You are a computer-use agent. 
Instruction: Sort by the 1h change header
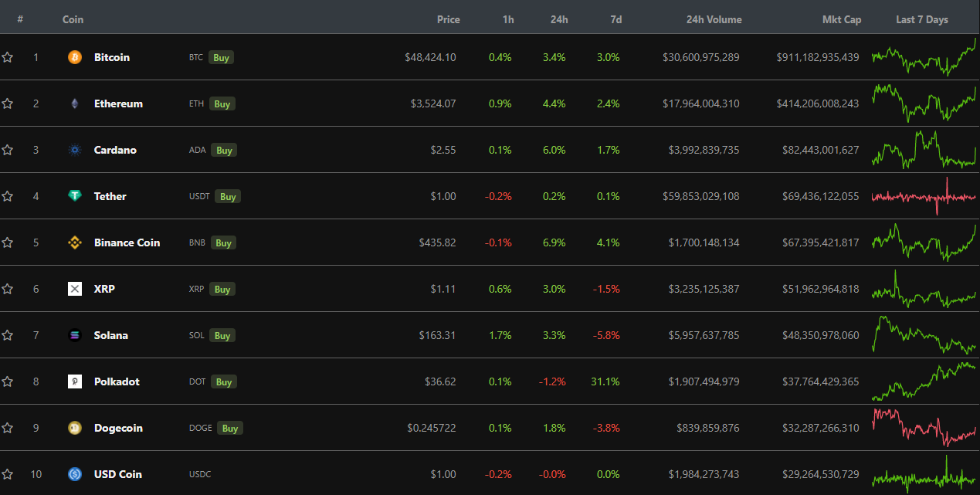[x=508, y=19]
